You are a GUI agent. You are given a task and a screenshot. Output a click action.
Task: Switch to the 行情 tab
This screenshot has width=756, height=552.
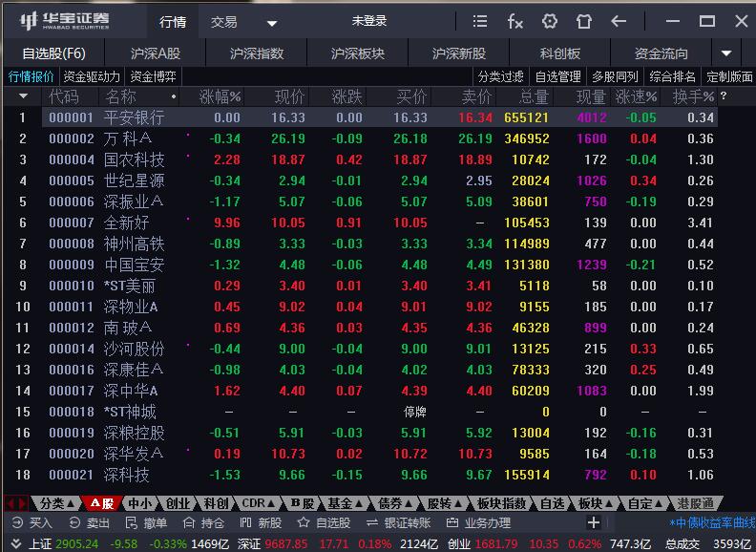(173, 21)
